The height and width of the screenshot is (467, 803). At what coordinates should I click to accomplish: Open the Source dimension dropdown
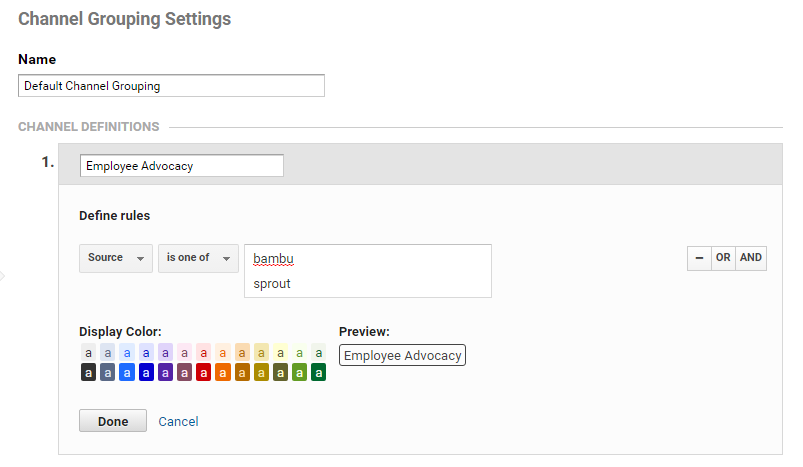coord(116,258)
